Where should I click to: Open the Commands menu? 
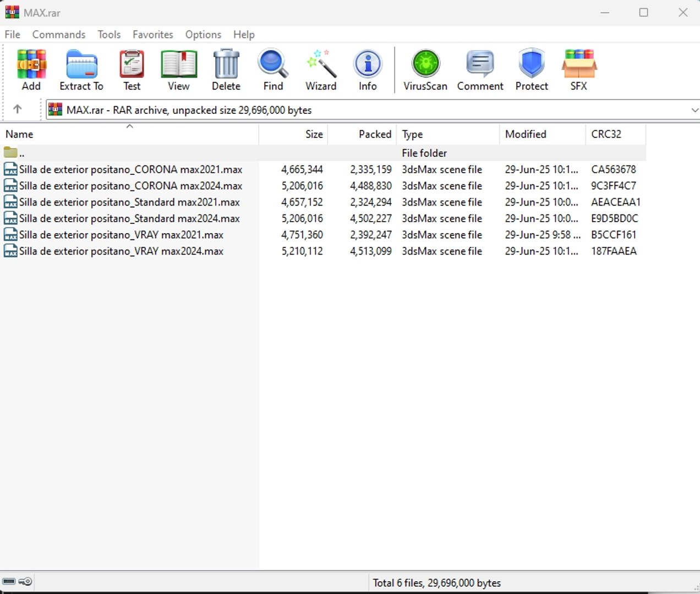[59, 34]
